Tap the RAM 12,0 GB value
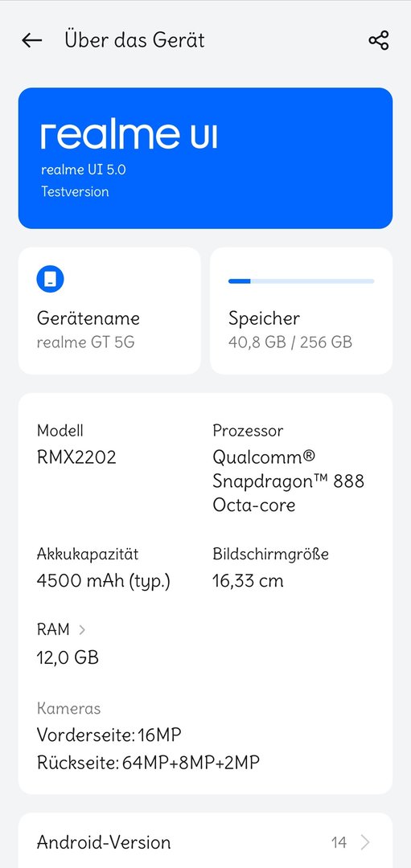411x868 pixels. (68, 657)
